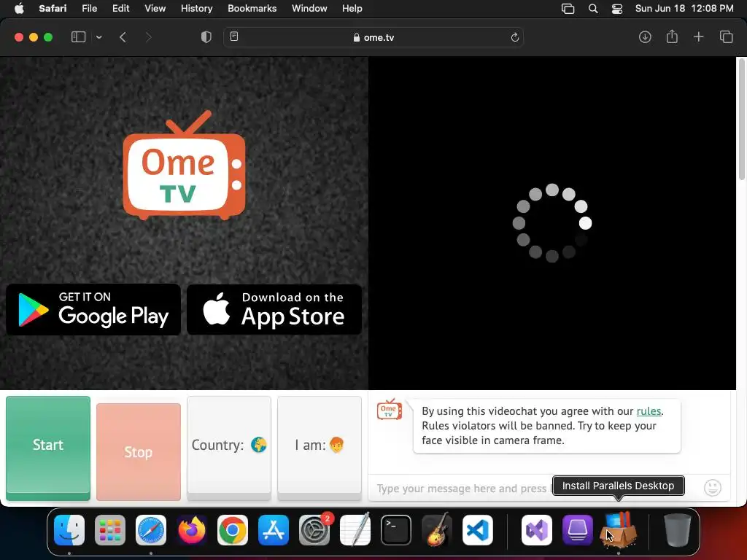Go forward with the toolbar arrow
The width and height of the screenshot is (747, 560).
point(148,37)
